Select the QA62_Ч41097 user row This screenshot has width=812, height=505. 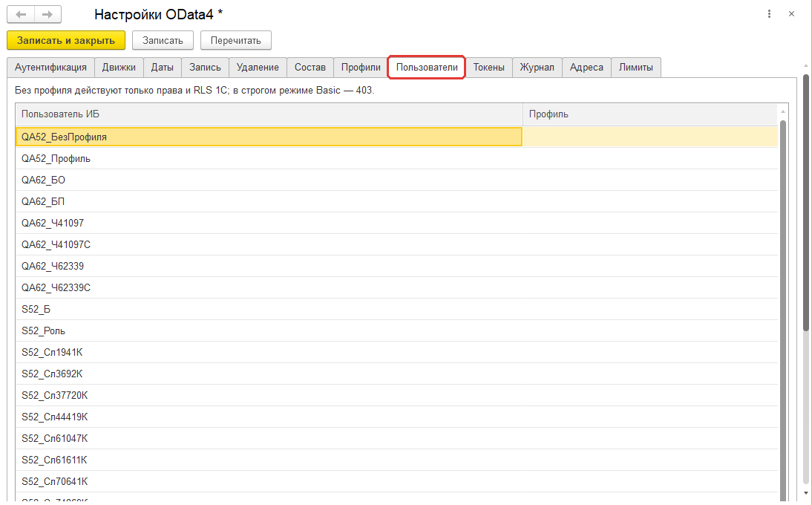click(x=396, y=224)
